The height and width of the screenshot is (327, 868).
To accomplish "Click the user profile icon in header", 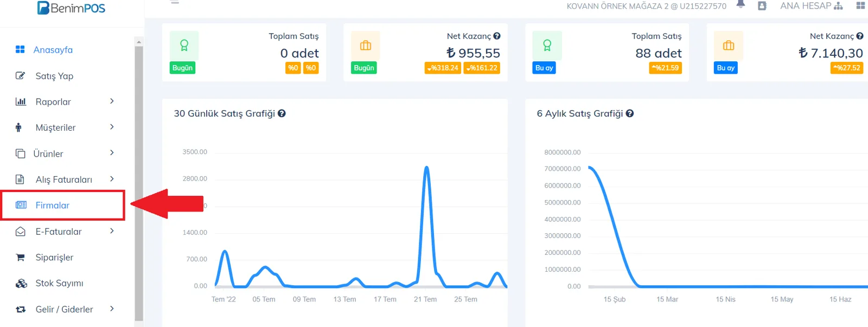I will tap(762, 6).
